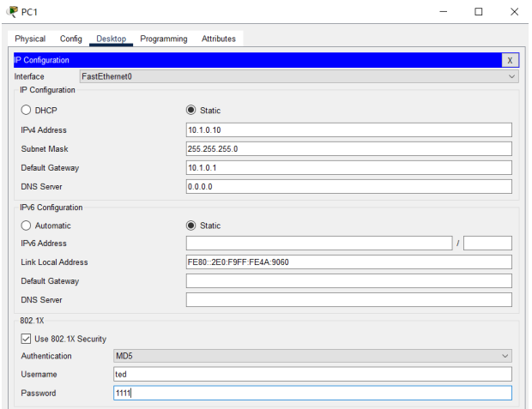Click the Password field containing 1111

[x=312, y=393]
